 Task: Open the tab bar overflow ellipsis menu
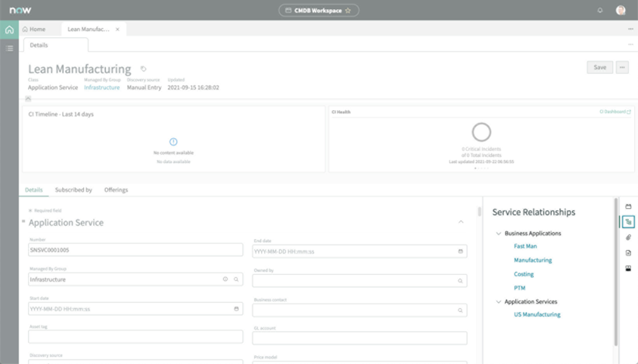point(630,29)
